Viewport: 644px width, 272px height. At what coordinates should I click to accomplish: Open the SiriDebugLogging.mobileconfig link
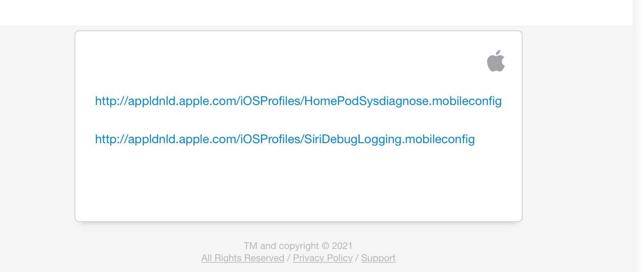click(285, 139)
